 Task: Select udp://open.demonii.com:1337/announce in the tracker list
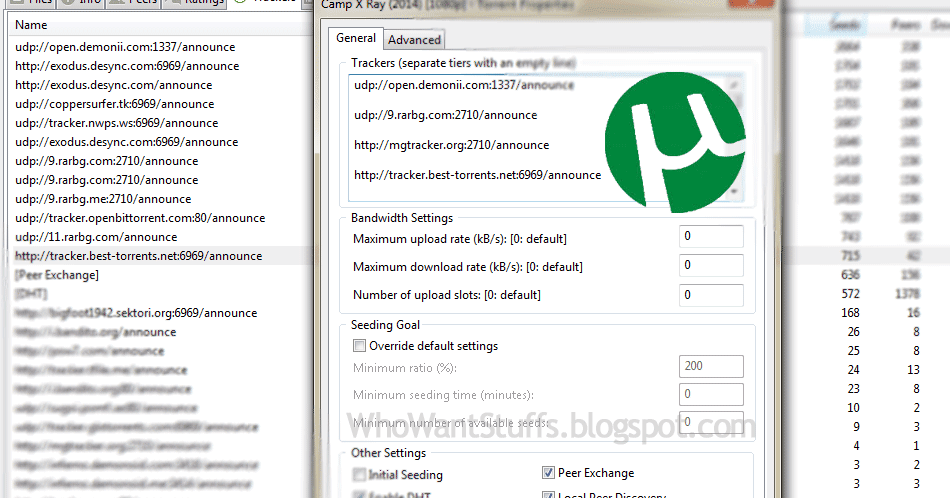pyautogui.click(x=125, y=47)
